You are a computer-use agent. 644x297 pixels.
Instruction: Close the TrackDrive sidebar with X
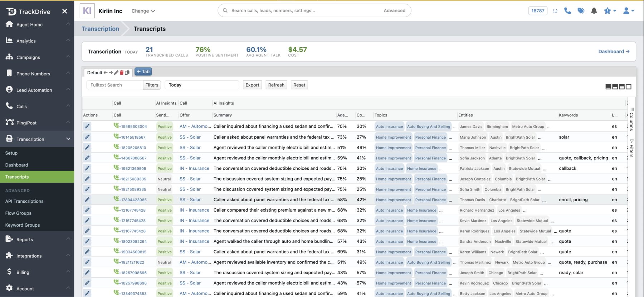(64, 11)
